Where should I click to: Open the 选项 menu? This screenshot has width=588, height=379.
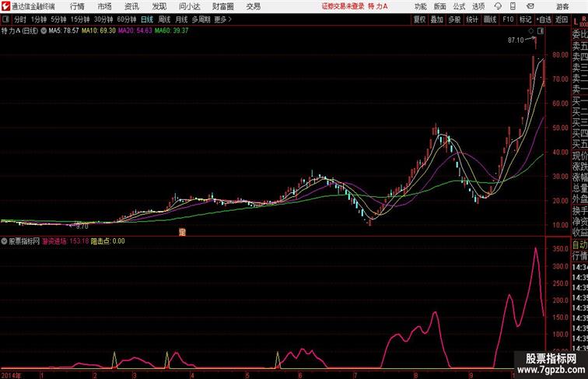478,6
